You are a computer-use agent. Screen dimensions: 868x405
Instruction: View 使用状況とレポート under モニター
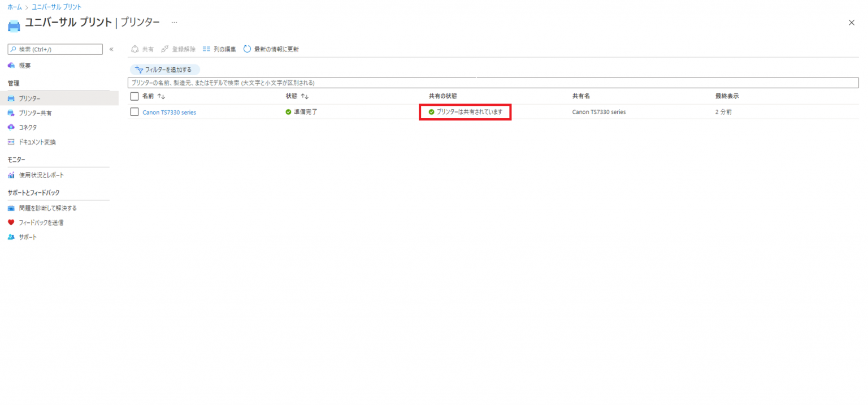click(x=42, y=175)
